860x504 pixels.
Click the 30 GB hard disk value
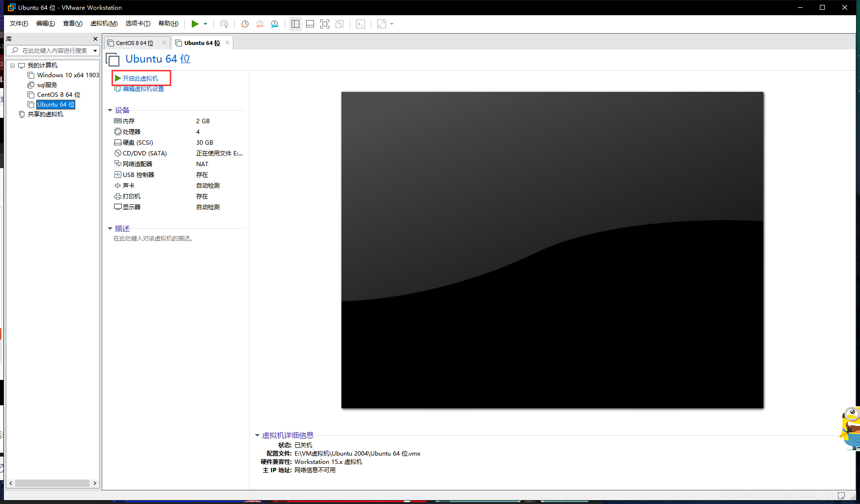pyautogui.click(x=204, y=143)
